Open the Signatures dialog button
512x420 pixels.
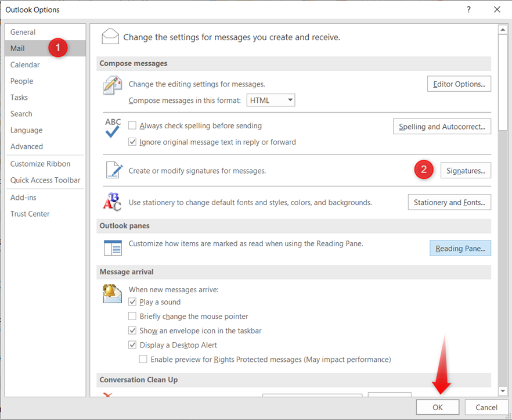pyautogui.click(x=466, y=170)
